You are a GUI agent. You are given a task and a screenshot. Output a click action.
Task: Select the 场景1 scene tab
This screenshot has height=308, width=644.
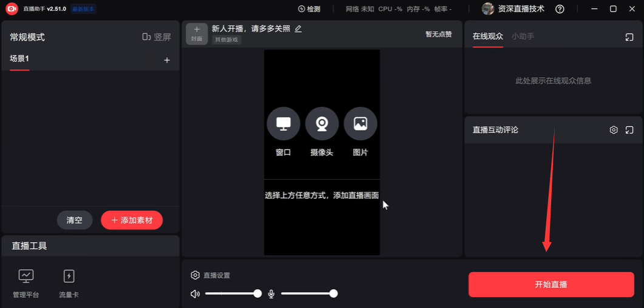click(19, 58)
